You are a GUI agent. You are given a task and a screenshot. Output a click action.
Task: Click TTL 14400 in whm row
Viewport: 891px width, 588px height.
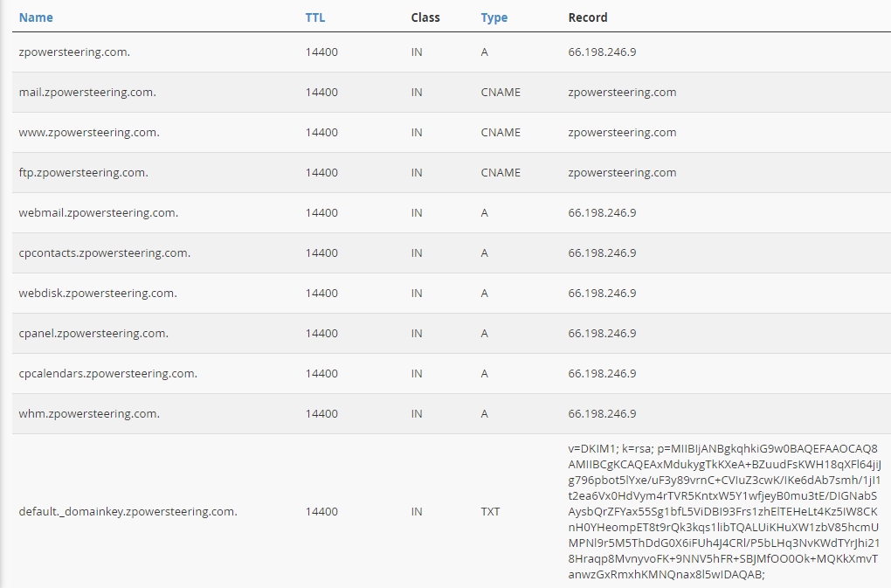[x=321, y=413]
